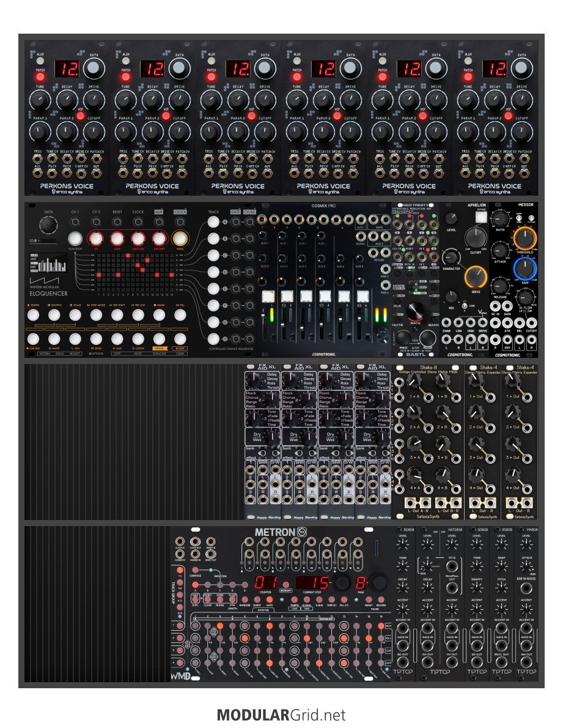Screen dimensions: 563x728
Task: Click the Eloquencer small LCD display
Action: tap(48, 263)
